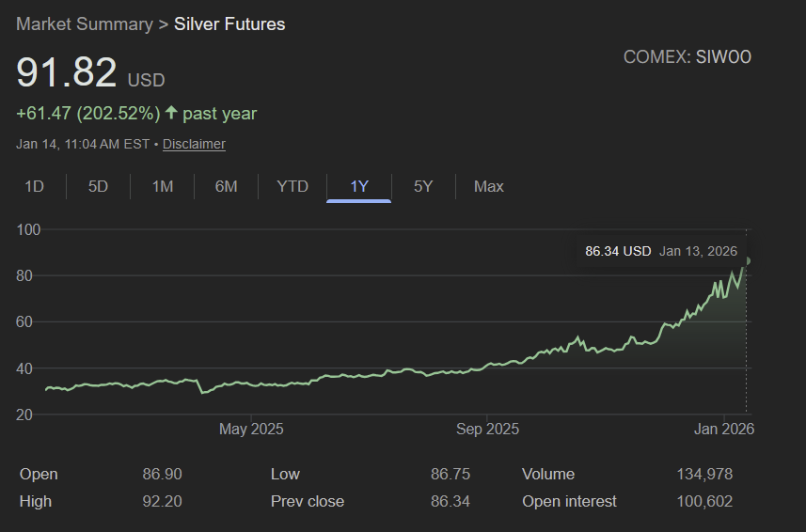Click the May 2025 axis label

(x=251, y=430)
